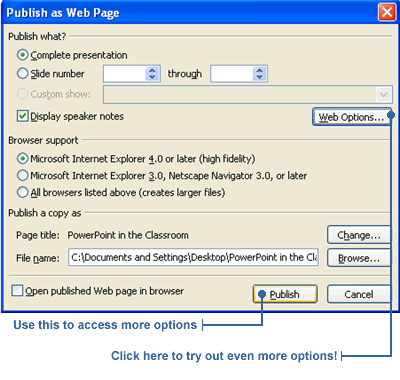Click the page title 'PowerPoint in the Classroom'
This screenshot has width=400, height=380.
pyautogui.click(x=128, y=235)
